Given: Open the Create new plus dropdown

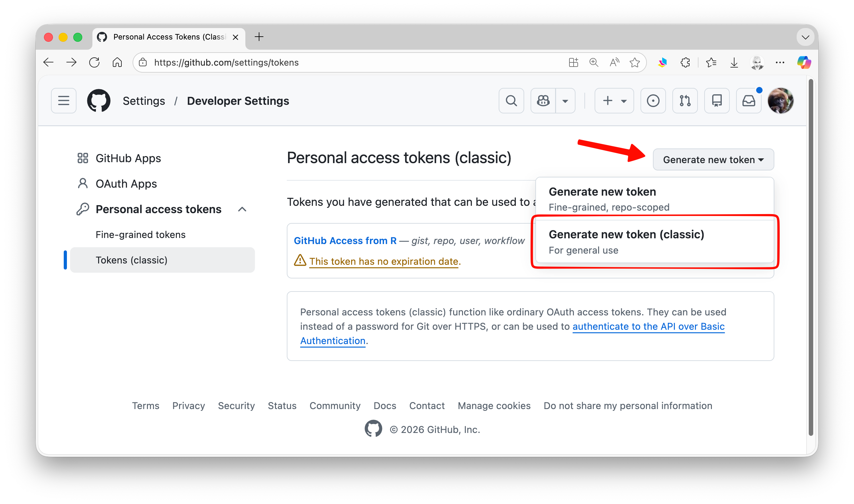Looking at the screenshot, I should tap(614, 101).
